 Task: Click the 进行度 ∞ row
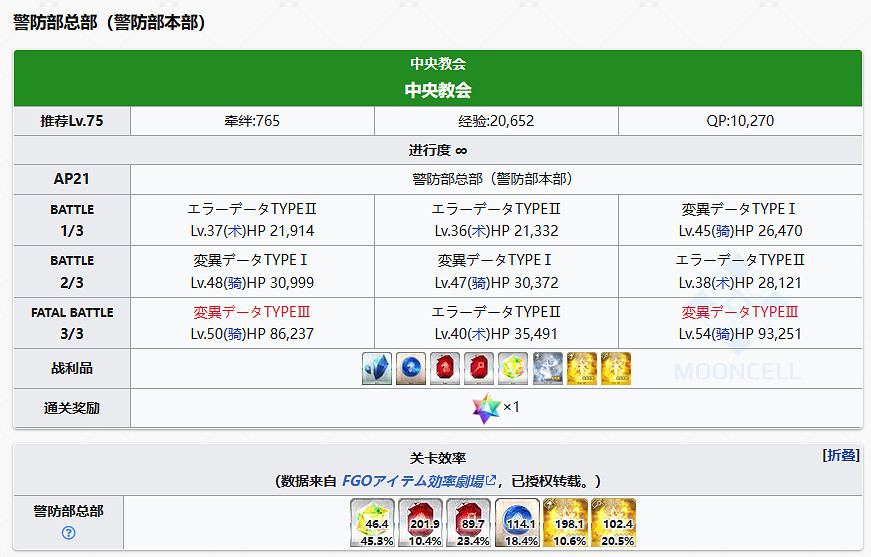pyautogui.click(x=438, y=150)
